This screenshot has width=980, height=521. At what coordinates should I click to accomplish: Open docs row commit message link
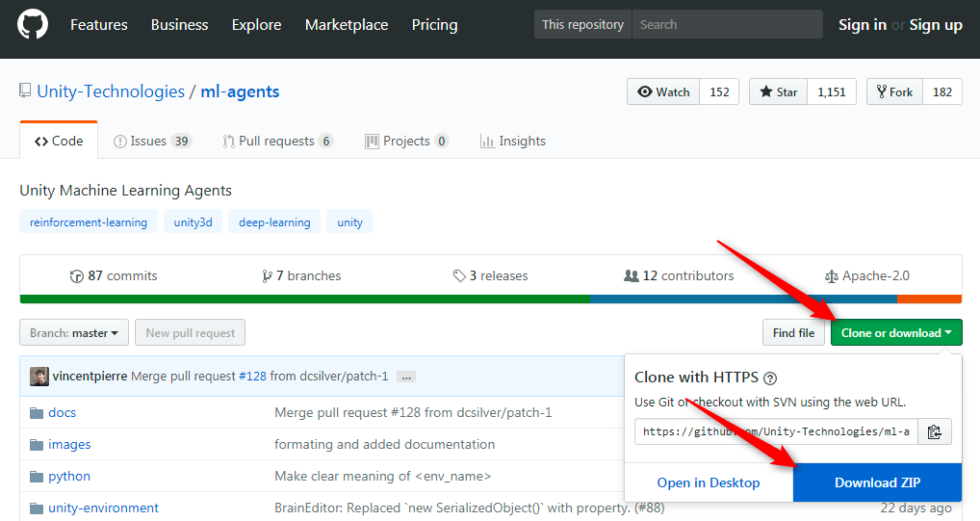[413, 413]
